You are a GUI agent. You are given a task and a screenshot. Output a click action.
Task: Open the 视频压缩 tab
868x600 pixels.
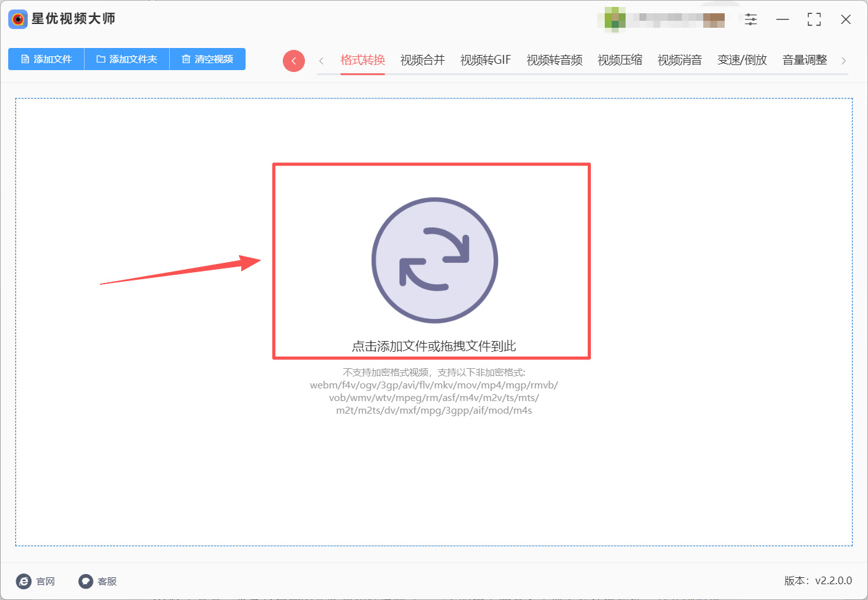(x=620, y=60)
